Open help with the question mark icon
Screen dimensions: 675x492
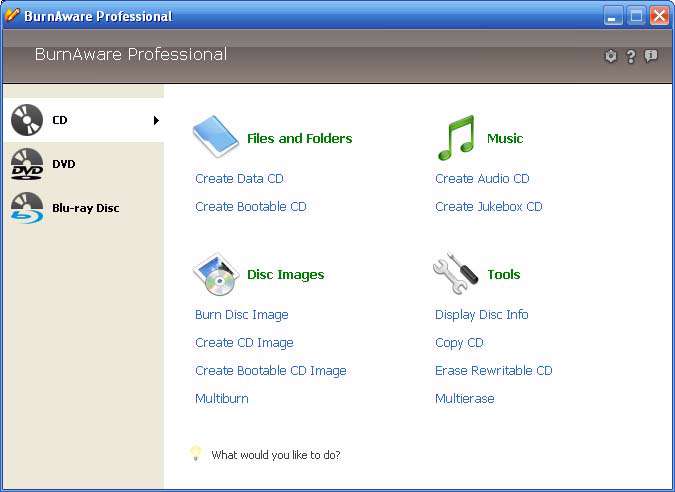click(x=631, y=56)
